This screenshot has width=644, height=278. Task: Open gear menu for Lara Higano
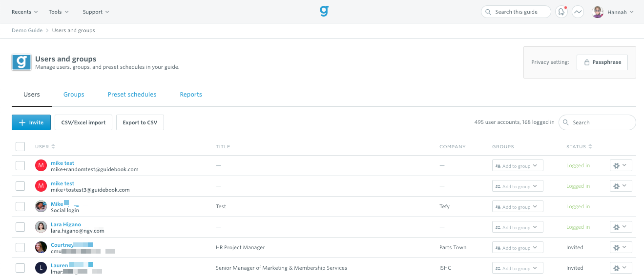click(x=621, y=227)
